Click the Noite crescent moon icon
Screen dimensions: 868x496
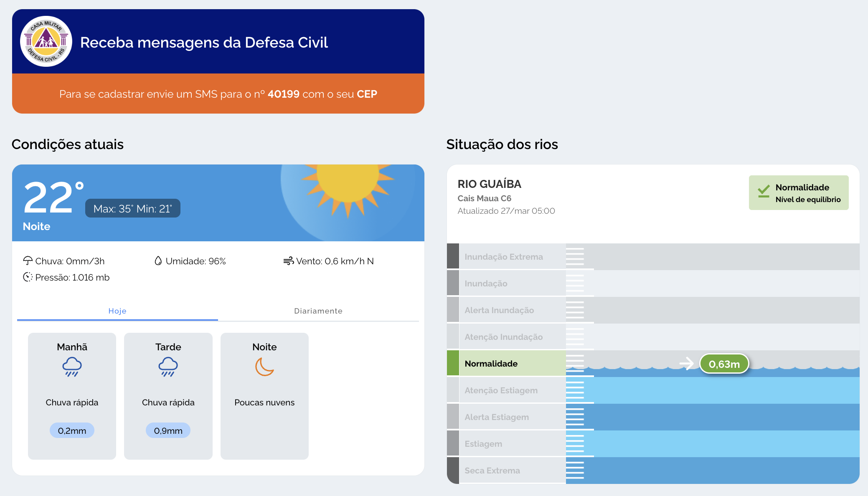tap(264, 367)
